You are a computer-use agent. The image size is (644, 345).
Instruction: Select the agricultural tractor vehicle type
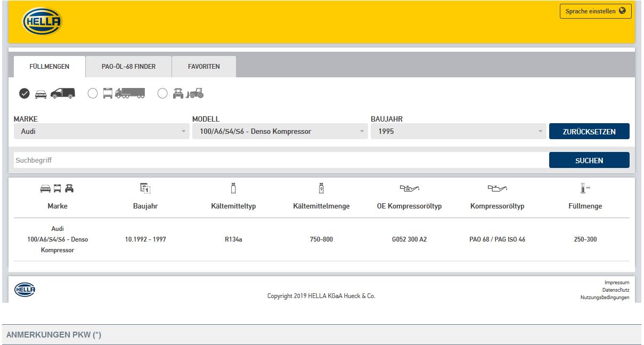162,93
